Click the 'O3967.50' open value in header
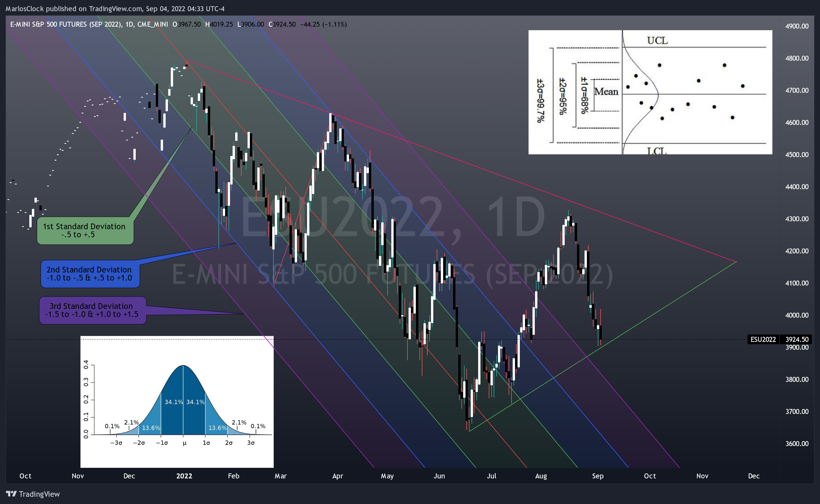This screenshot has height=504, width=820. pos(187,24)
